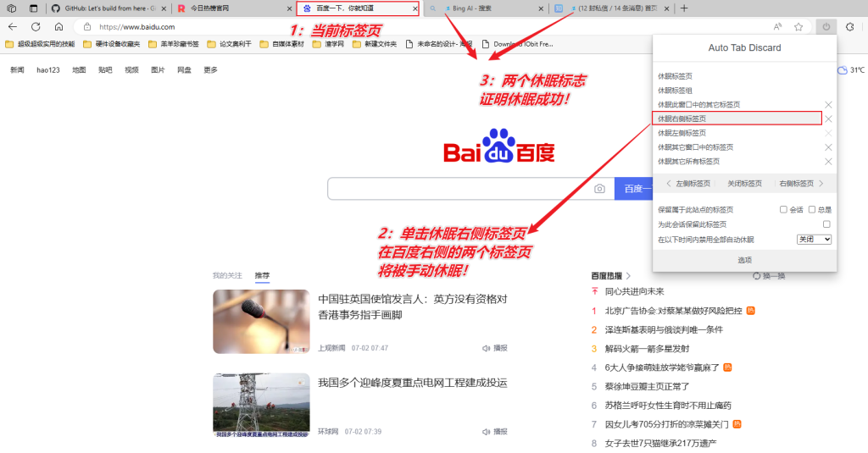Open 超级超级实用的技能 bookmark folder
868x453 pixels.
point(40,44)
